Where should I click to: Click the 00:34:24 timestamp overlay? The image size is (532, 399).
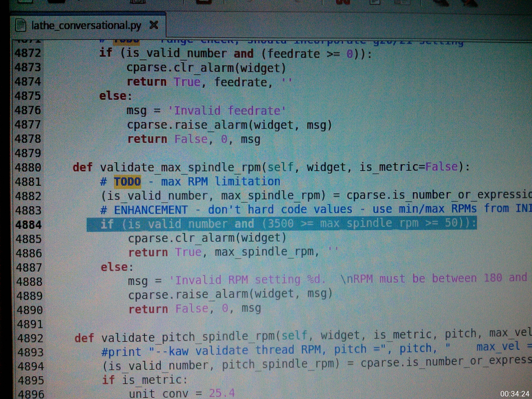click(515, 394)
